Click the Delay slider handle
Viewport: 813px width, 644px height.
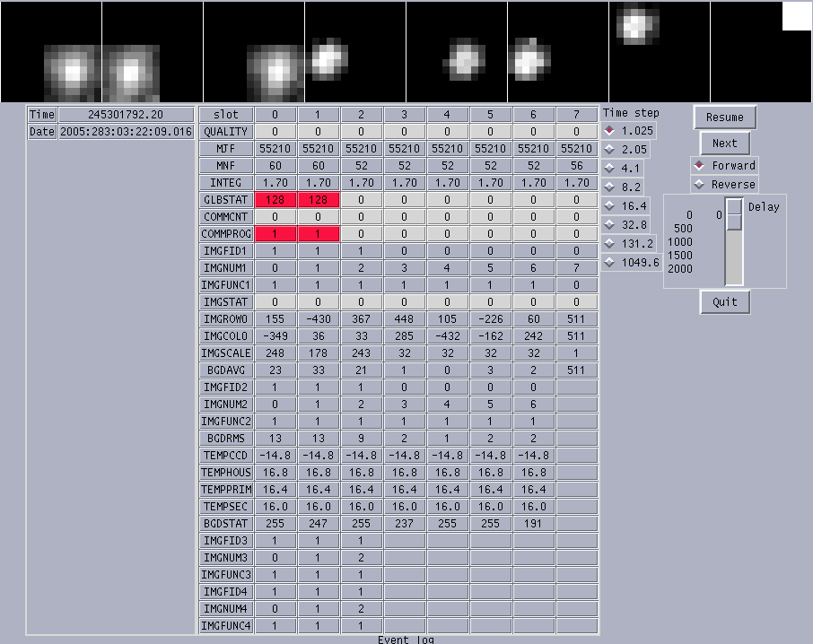pos(734,214)
